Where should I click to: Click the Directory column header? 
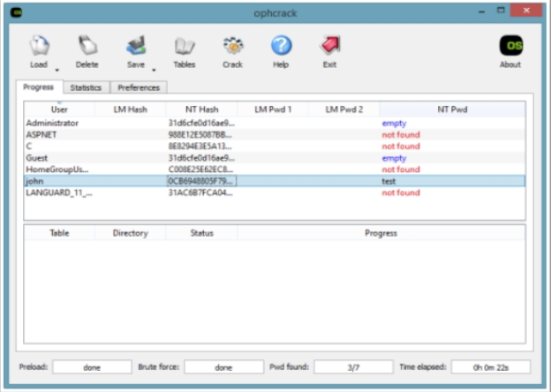(x=131, y=233)
